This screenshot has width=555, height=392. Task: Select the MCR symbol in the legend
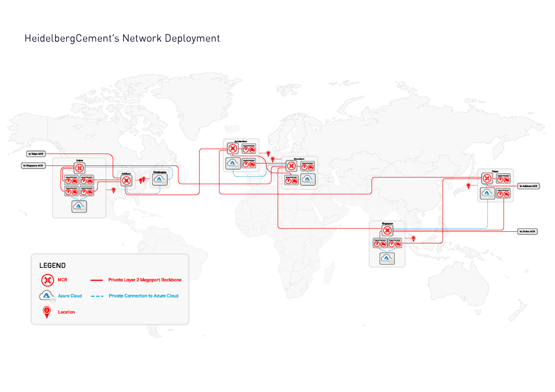tap(47, 280)
